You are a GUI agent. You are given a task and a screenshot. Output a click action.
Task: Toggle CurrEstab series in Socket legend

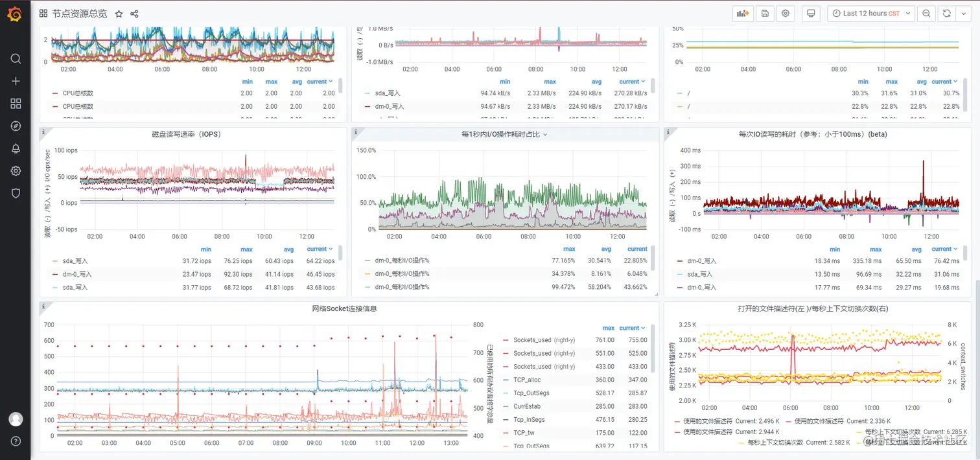[x=527, y=406]
